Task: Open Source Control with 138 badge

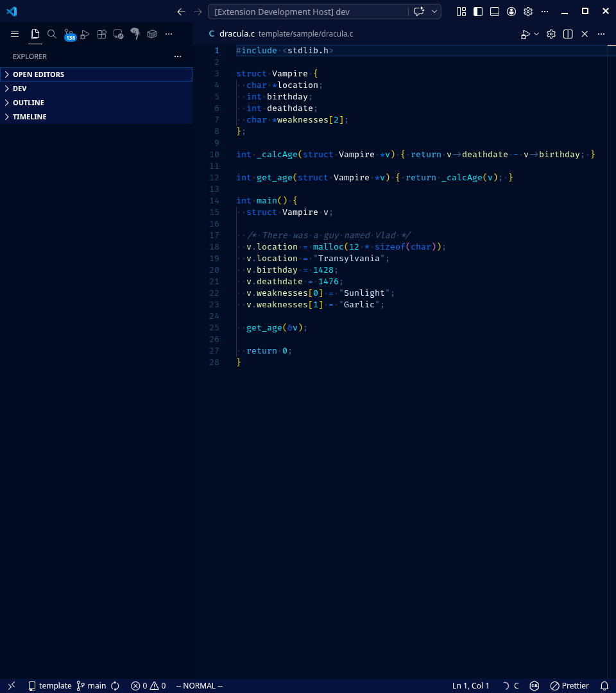Action: point(69,35)
